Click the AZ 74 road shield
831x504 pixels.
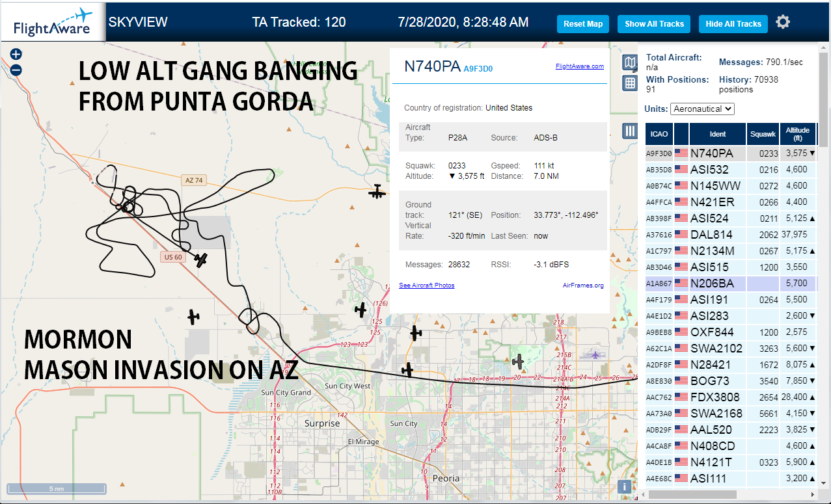click(x=194, y=180)
